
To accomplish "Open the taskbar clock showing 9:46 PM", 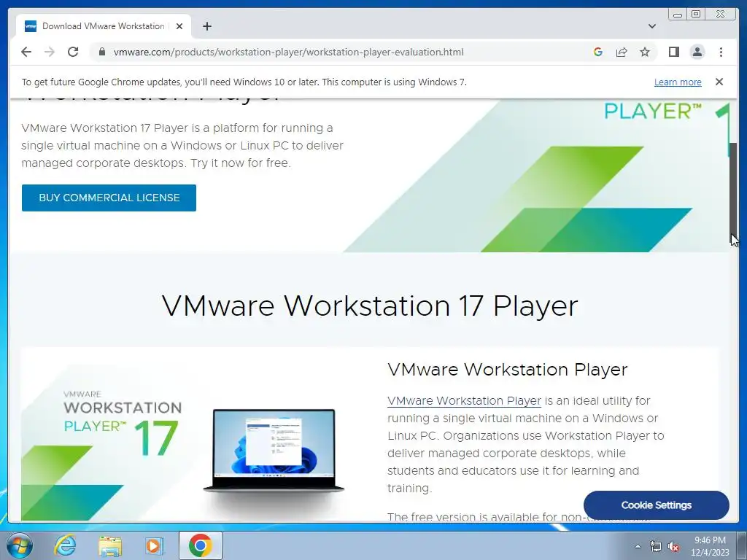I will click(x=710, y=545).
